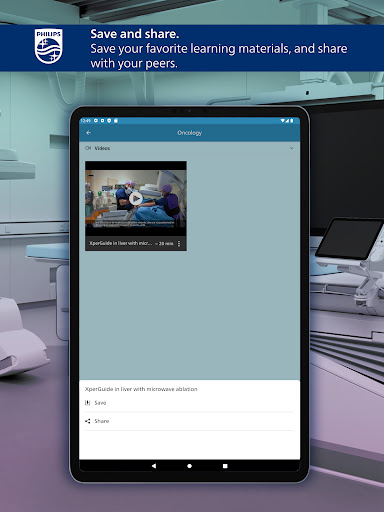Choose Save from the bottom sheet
Screen dimensions: 384x512
coord(189,403)
